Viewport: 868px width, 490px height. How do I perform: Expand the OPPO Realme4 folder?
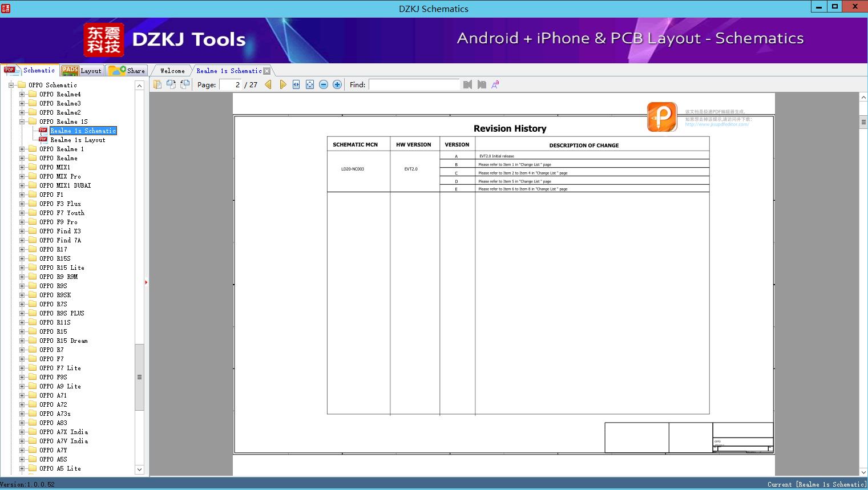pyautogui.click(x=22, y=94)
